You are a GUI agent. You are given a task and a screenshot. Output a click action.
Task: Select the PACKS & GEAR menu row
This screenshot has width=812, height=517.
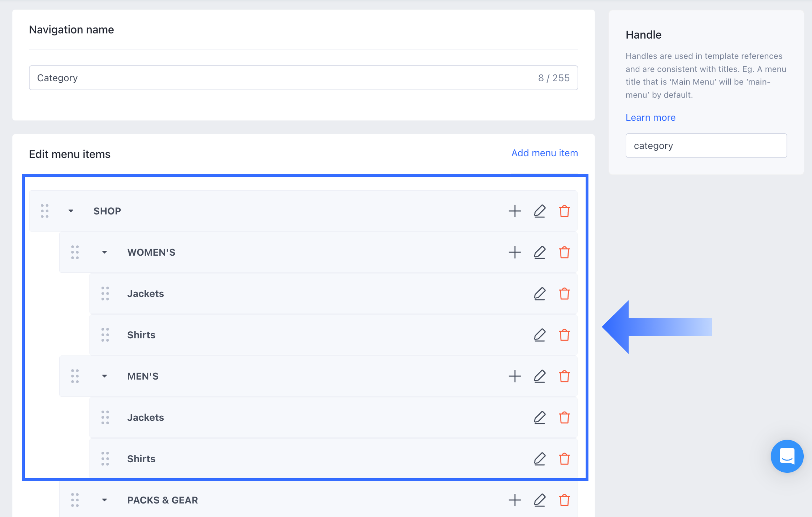click(303, 500)
